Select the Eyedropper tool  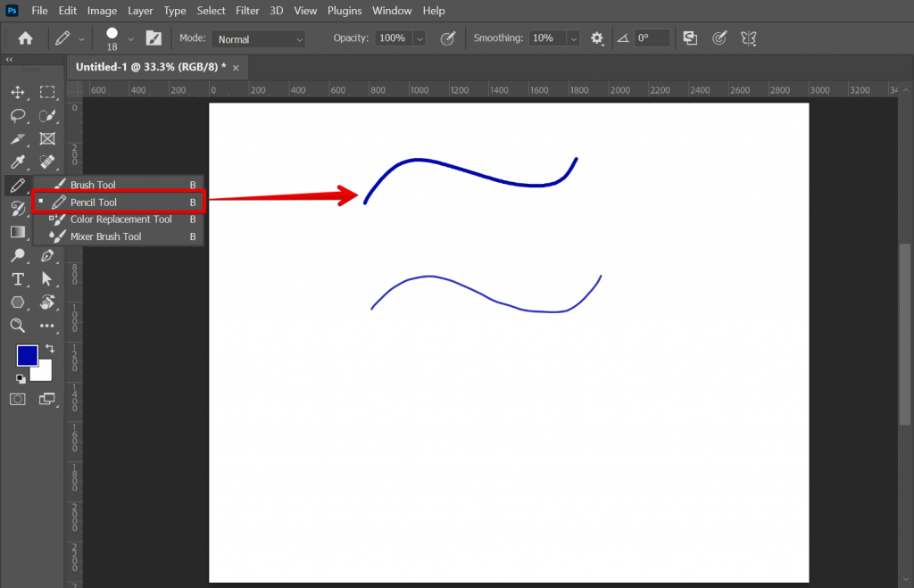17,161
